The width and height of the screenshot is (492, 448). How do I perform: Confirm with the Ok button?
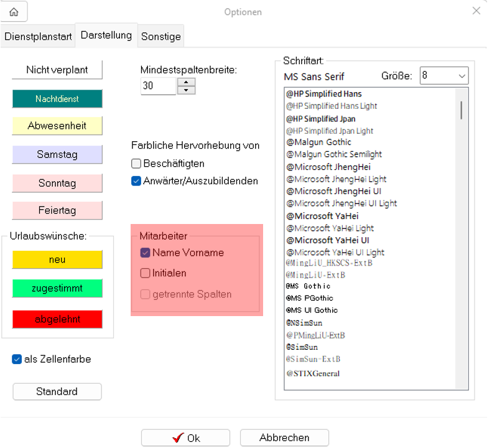[x=185, y=437]
